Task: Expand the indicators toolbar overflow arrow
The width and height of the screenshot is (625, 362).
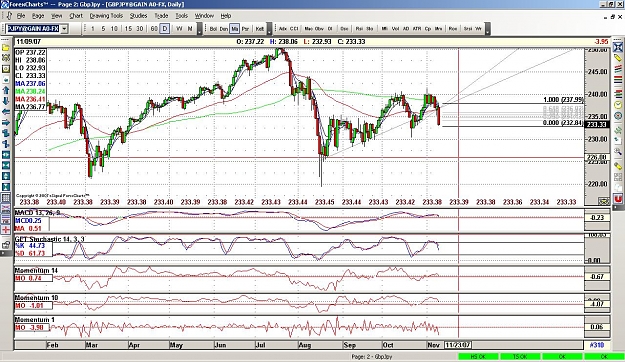Action: tap(487, 29)
